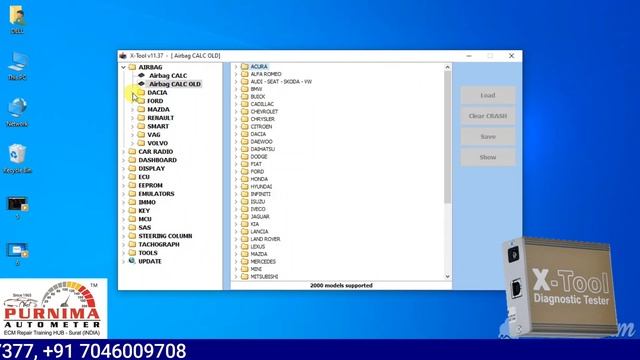This screenshot has height=360, width=640.
Task: Expand the IMMO category node
Action: tap(124, 202)
